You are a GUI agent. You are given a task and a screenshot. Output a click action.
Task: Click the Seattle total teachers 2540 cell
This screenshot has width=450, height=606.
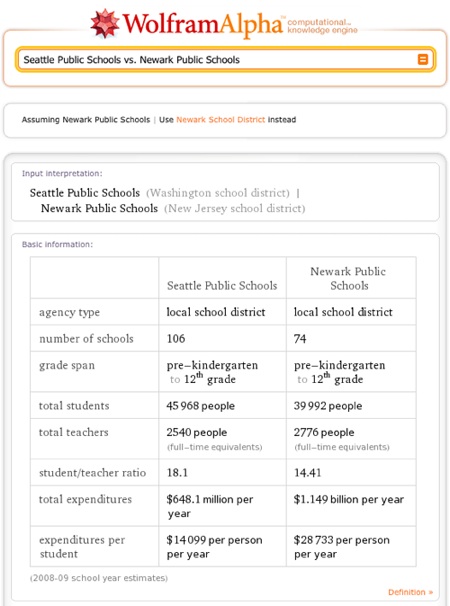222,439
